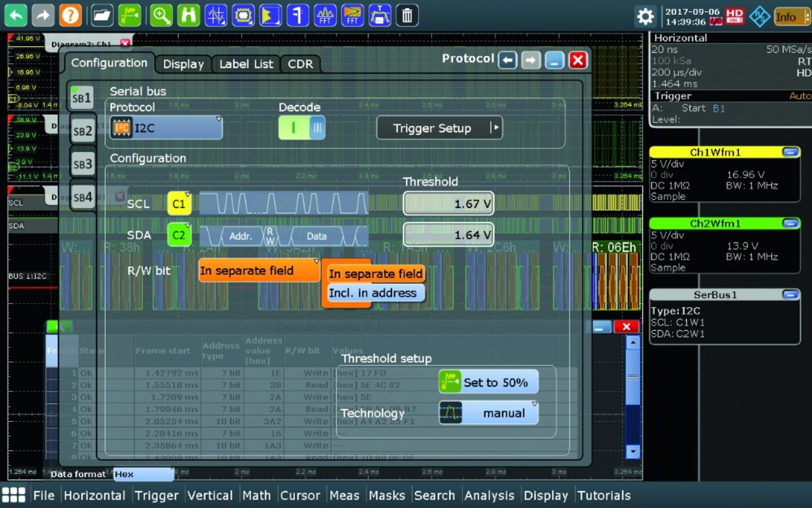Switch to the Configuration tab

coord(109,63)
